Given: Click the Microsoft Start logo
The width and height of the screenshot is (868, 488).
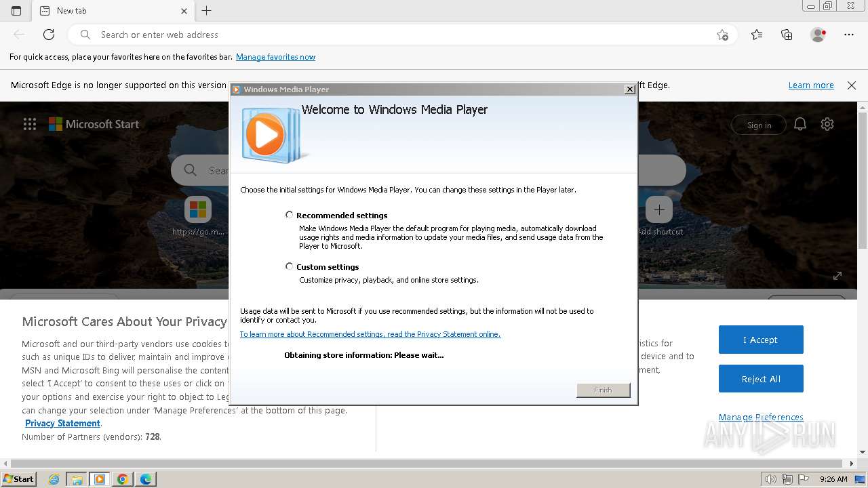Looking at the screenshot, I should click(94, 124).
